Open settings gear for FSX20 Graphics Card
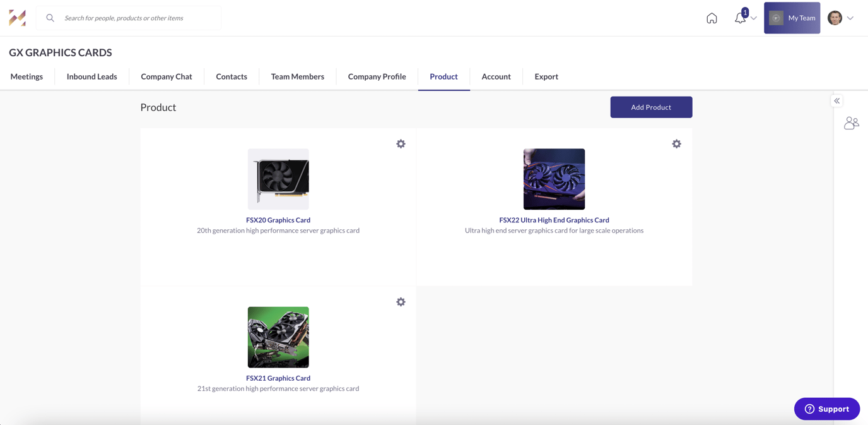The image size is (868, 425). [x=401, y=144]
